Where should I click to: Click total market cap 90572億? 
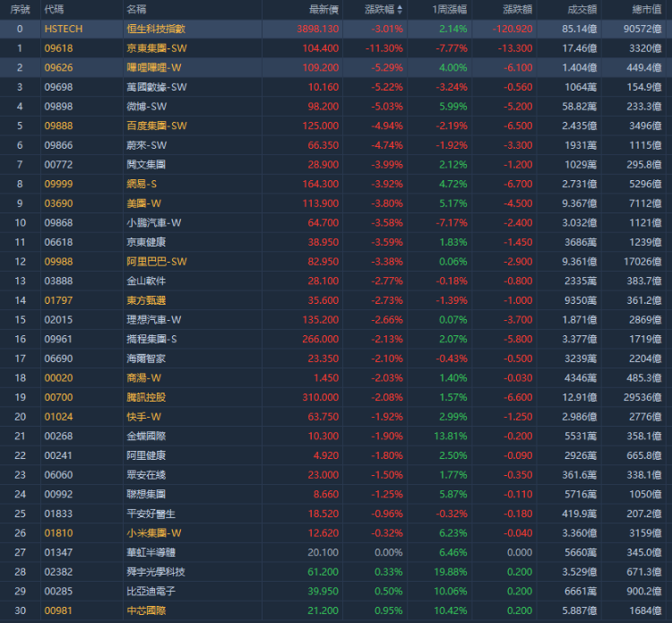pyautogui.click(x=642, y=29)
